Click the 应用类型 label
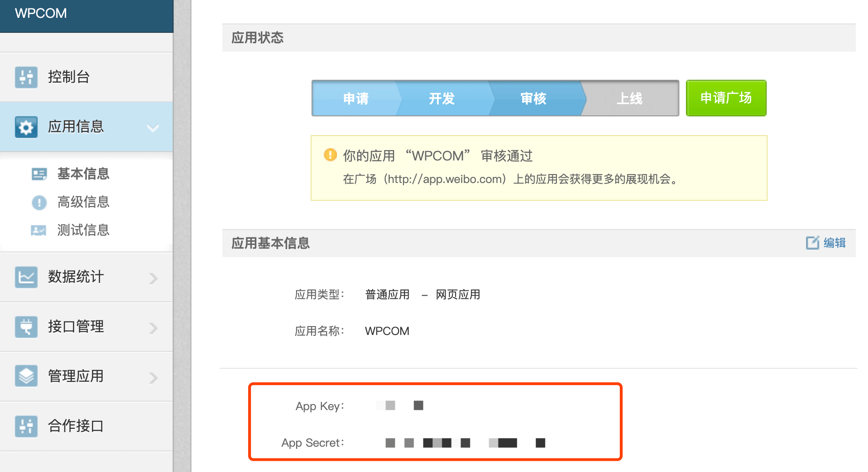This screenshot has width=868, height=472. 320,295
